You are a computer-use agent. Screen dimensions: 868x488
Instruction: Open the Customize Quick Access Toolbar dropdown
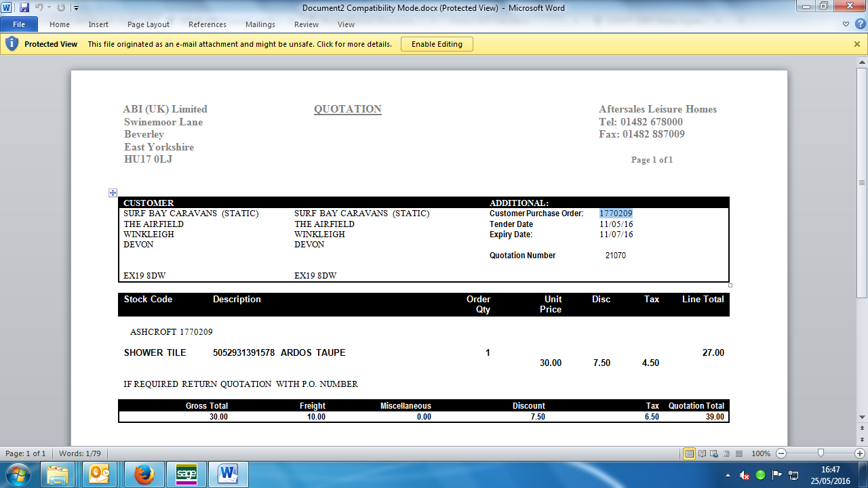pyautogui.click(x=76, y=8)
